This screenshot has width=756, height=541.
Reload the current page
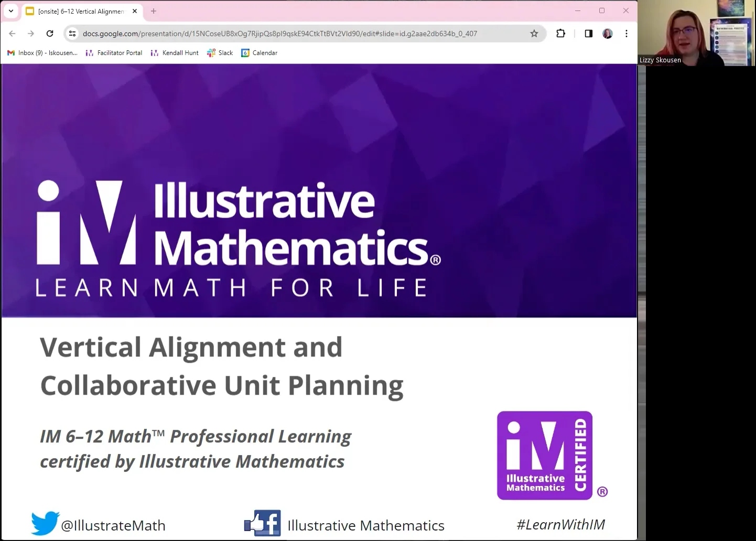(50, 34)
